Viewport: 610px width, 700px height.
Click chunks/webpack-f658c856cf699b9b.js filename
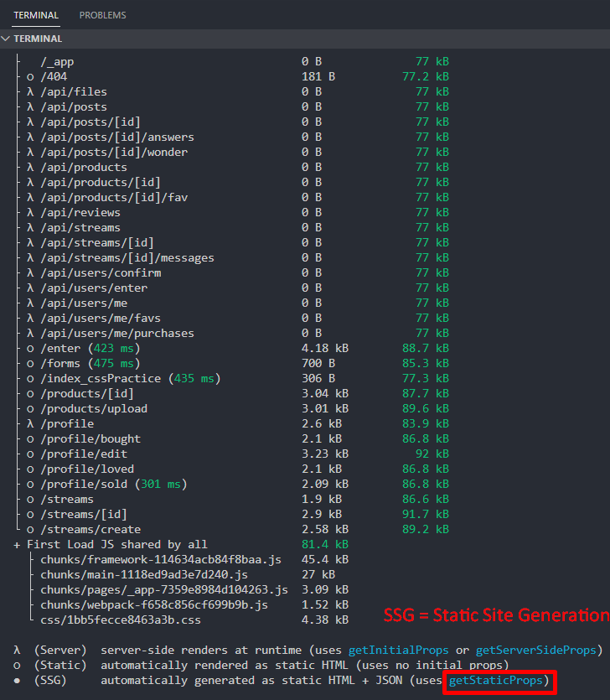pos(154,605)
